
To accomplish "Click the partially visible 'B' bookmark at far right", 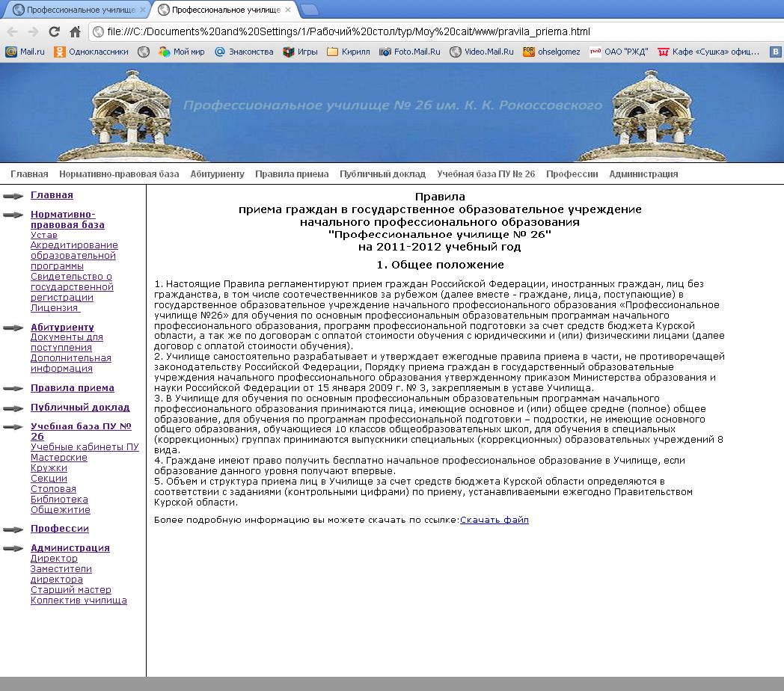I will tap(776, 52).
